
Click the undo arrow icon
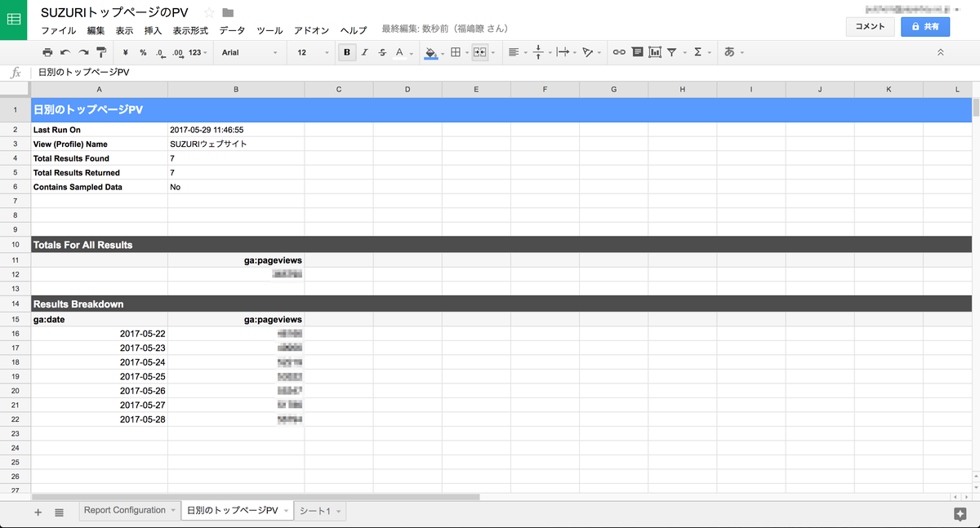(x=65, y=52)
